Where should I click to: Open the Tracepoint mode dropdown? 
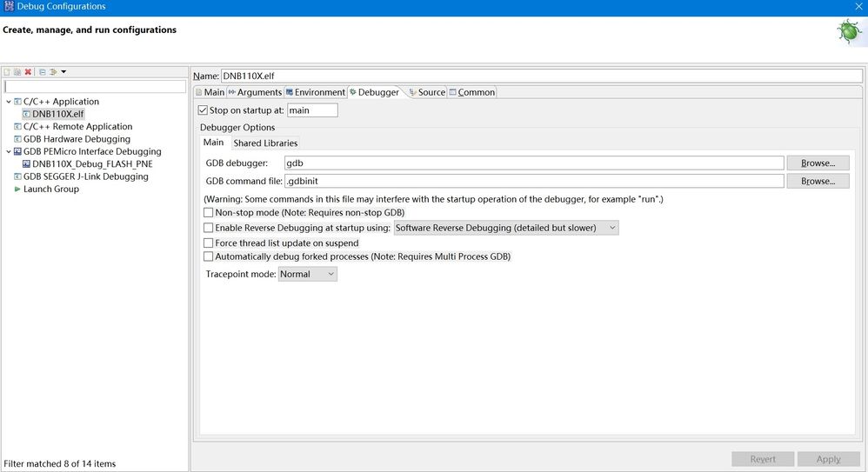point(307,274)
